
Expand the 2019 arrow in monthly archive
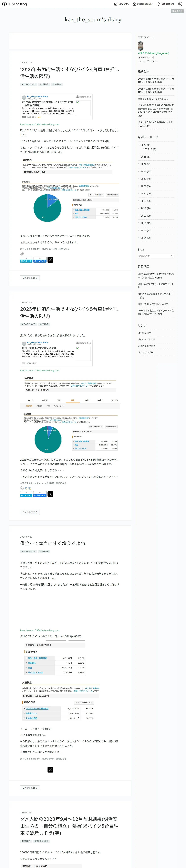click(x=139, y=201)
